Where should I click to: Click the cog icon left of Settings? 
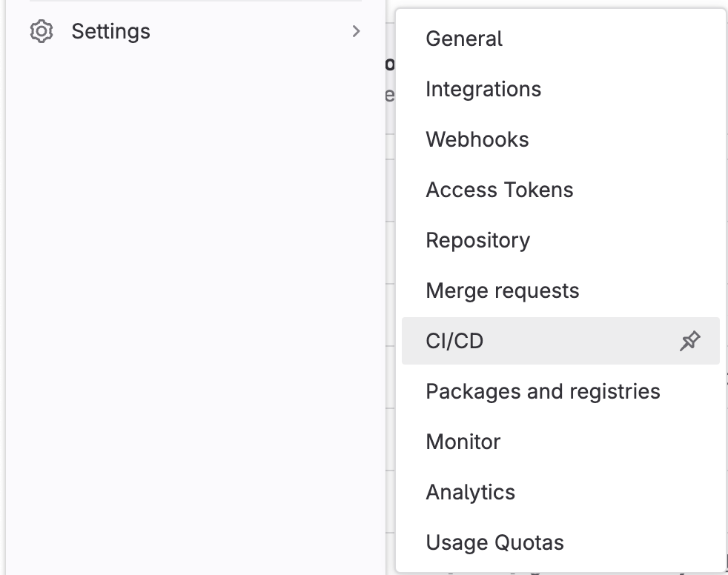(x=42, y=32)
